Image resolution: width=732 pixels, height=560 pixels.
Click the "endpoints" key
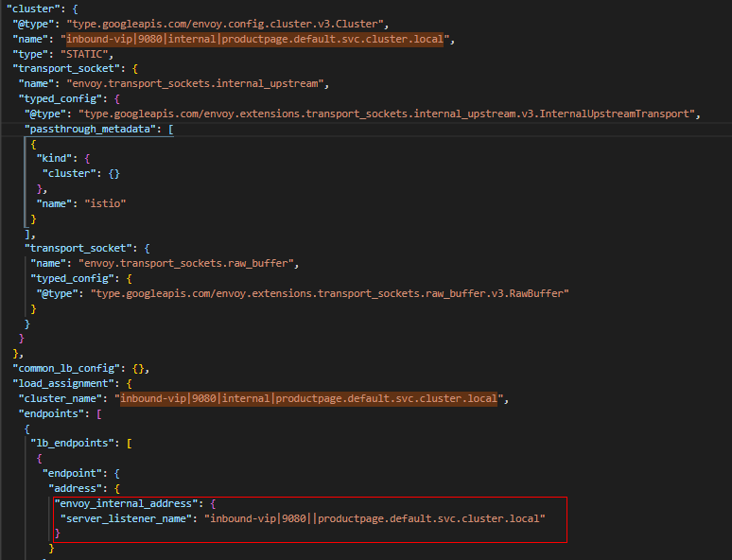[x=51, y=413]
